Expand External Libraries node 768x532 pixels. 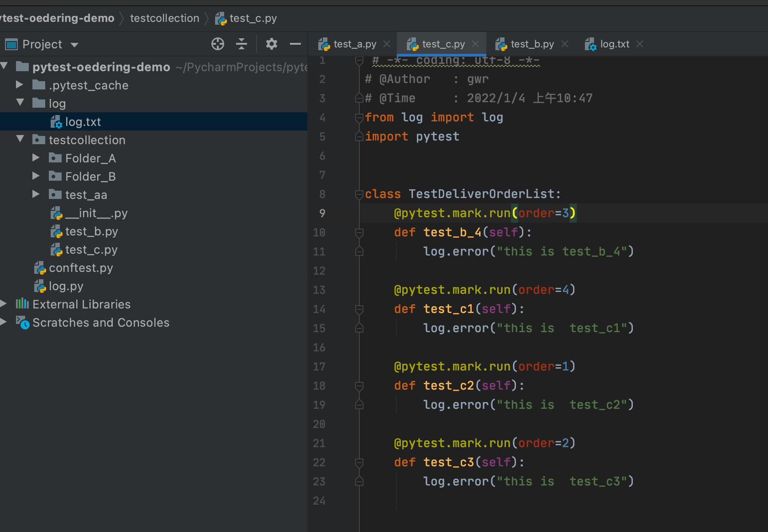click(x=4, y=303)
